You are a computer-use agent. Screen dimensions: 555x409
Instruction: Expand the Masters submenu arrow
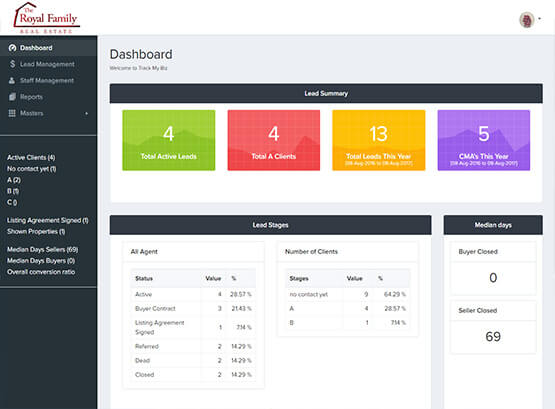point(86,113)
